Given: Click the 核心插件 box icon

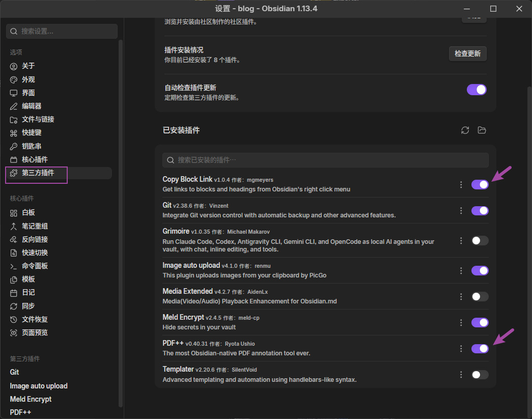Looking at the screenshot, I should tap(14, 160).
